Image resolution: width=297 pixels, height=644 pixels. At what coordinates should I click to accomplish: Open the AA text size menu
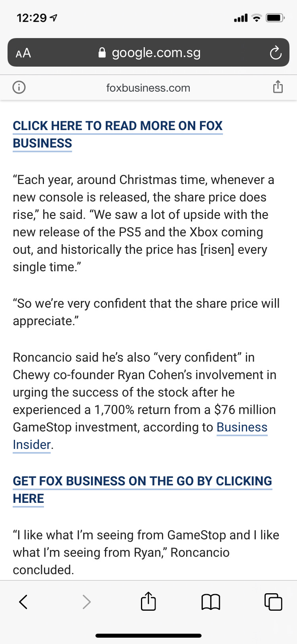pos(23,53)
